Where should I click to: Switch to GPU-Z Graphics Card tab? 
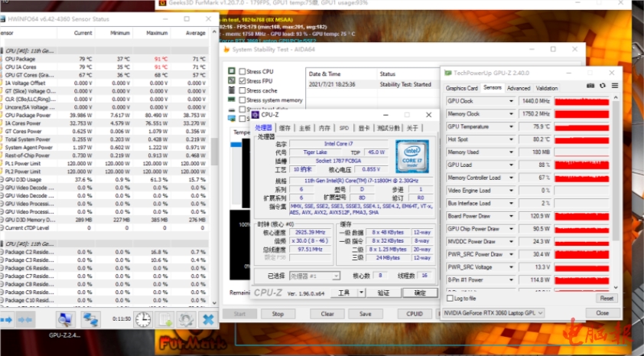click(x=462, y=88)
